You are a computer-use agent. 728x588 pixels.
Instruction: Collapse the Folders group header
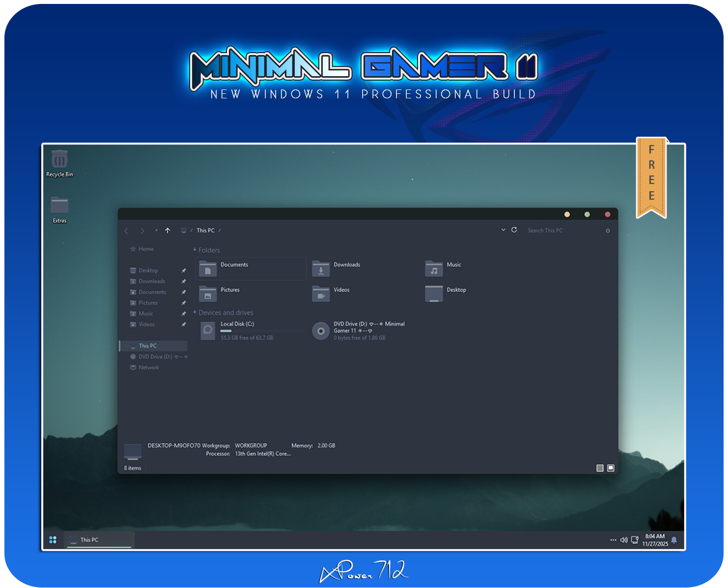coord(195,250)
